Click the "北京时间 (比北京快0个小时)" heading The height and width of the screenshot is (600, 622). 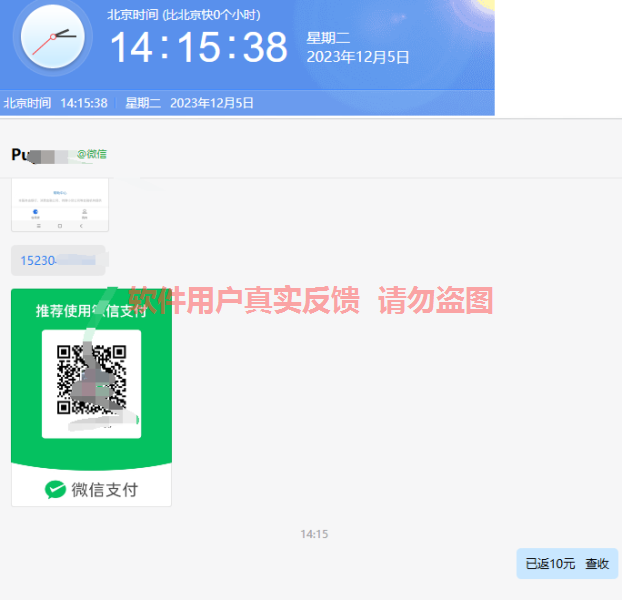point(184,15)
